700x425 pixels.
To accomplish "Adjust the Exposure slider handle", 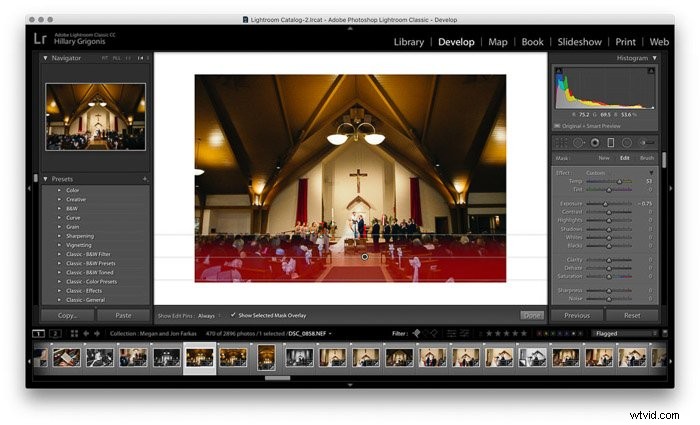I will [x=605, y=204].
